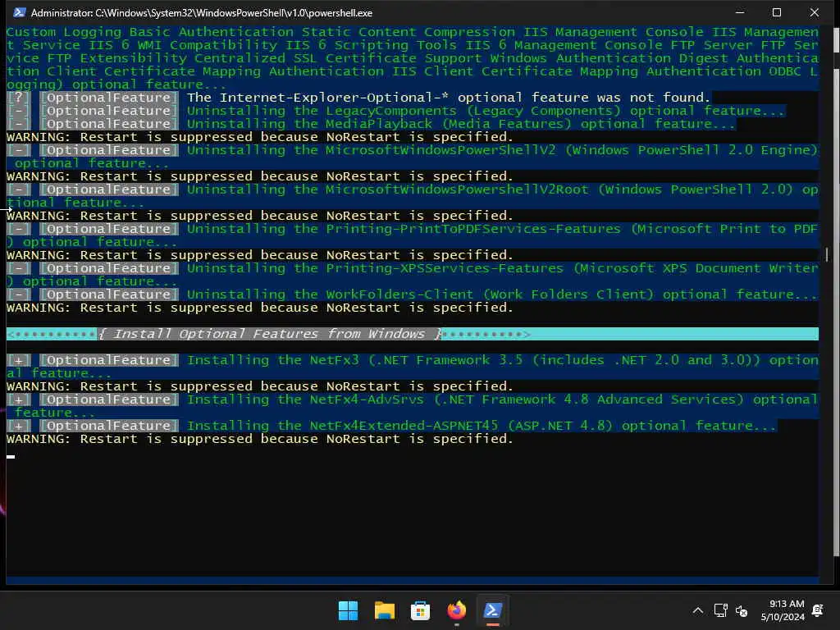Click the last Restart suppressed WARNING line
Viewport: 840px width, 630px height.
(260, 439)
